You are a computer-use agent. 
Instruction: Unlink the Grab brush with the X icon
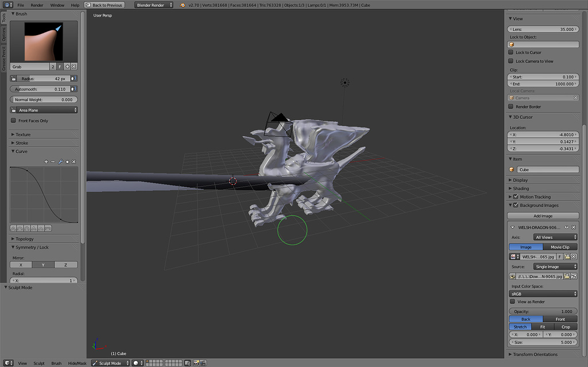tap(74, 67)
